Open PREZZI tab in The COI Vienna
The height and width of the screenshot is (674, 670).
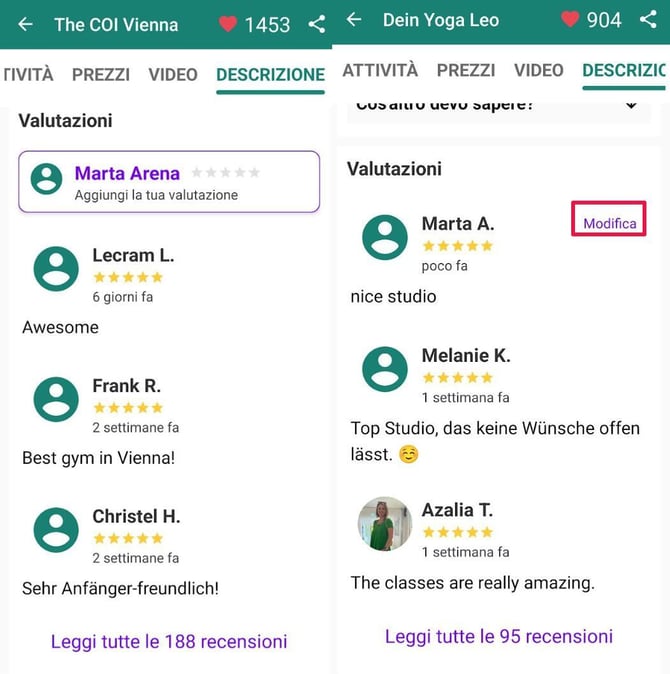pos(101,75)
